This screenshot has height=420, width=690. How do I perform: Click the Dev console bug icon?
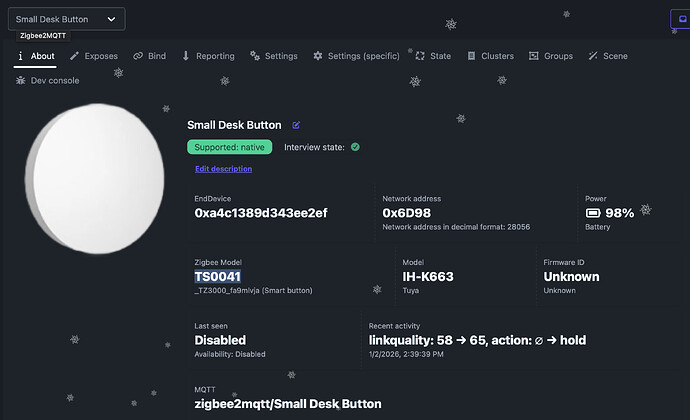pyautogui.click(x=21, y=80)
